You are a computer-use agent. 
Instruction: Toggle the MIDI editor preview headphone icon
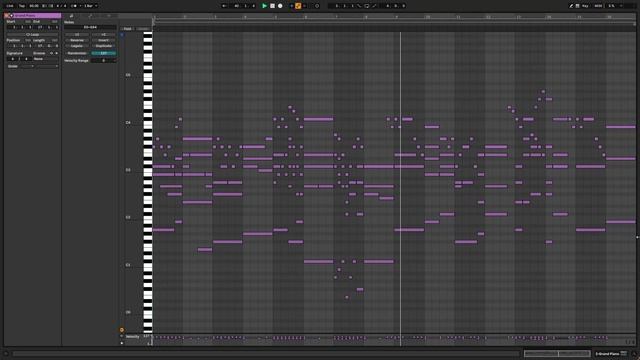point(122,35)
